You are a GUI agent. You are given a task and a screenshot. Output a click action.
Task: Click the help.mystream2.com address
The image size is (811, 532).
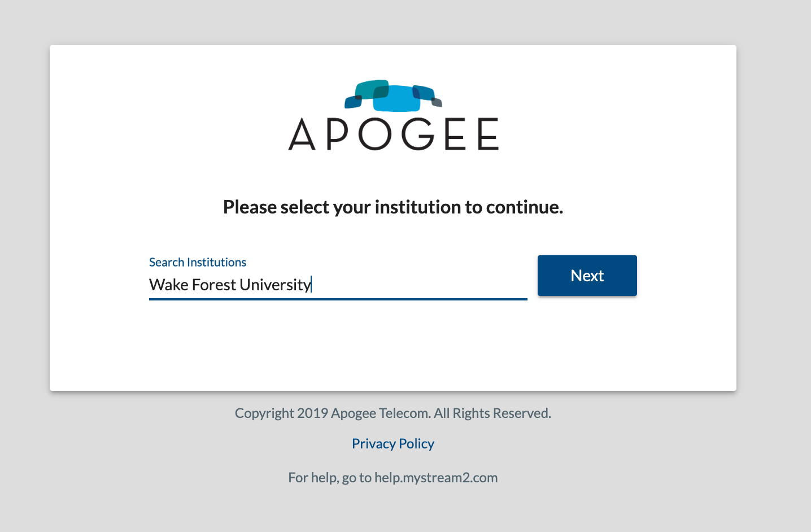[436, 478]
